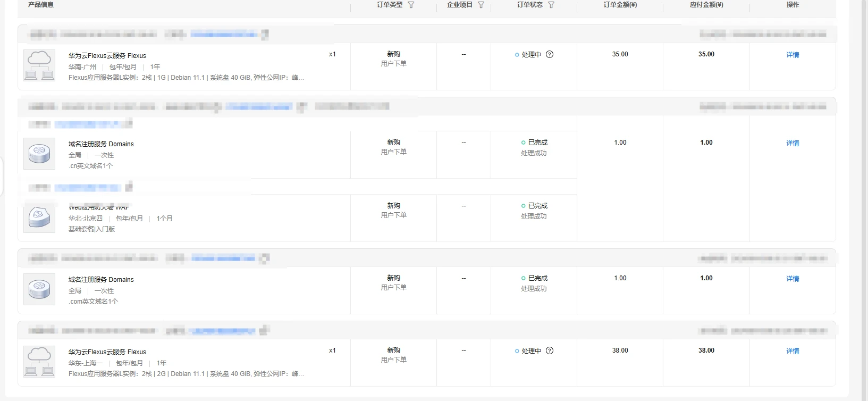Click the 产品信息 column header
The height and width of the screenshot is (401, 868).
coord(41,5)
